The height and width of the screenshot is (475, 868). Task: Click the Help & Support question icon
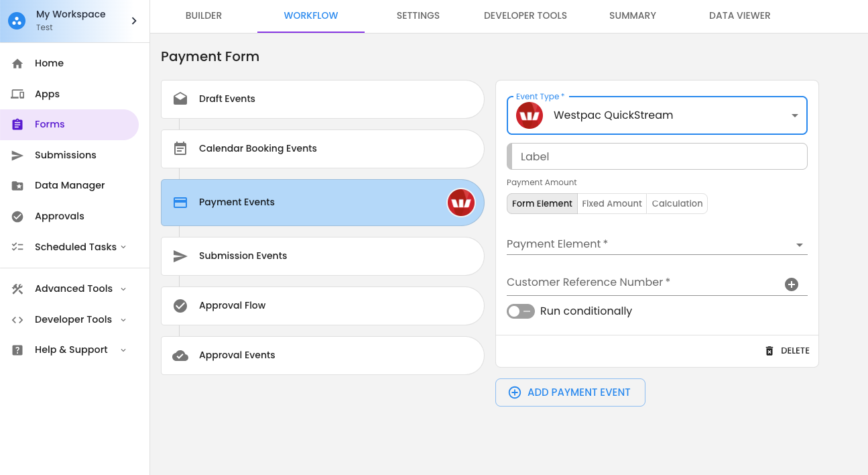(17, 350)
